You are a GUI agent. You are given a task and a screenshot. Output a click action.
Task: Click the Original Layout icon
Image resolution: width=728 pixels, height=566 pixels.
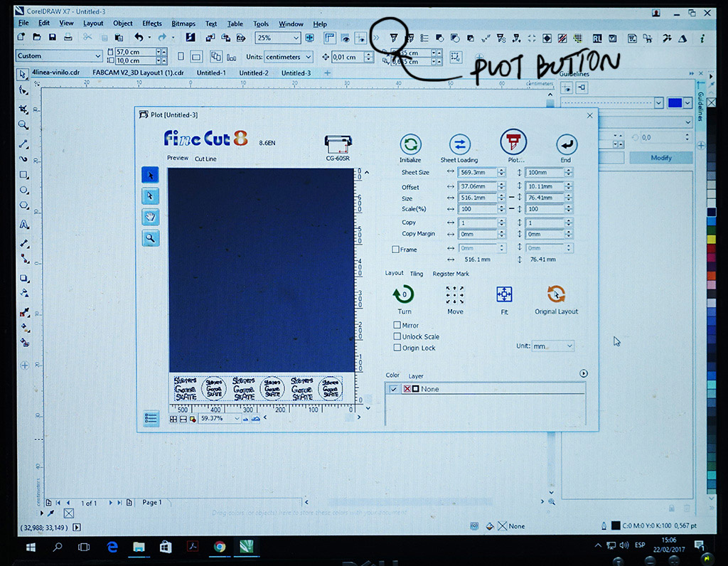pyautogui.click(x=556, y=294)
